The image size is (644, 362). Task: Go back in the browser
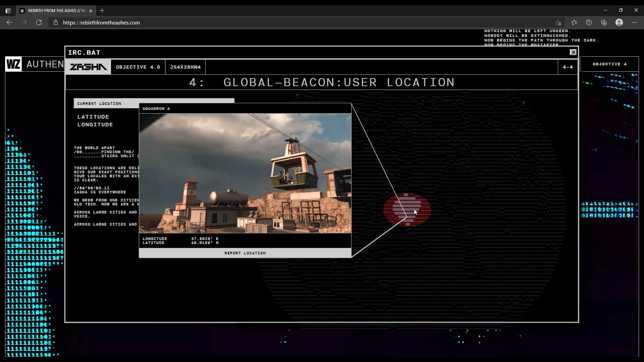tap(9, 22)
